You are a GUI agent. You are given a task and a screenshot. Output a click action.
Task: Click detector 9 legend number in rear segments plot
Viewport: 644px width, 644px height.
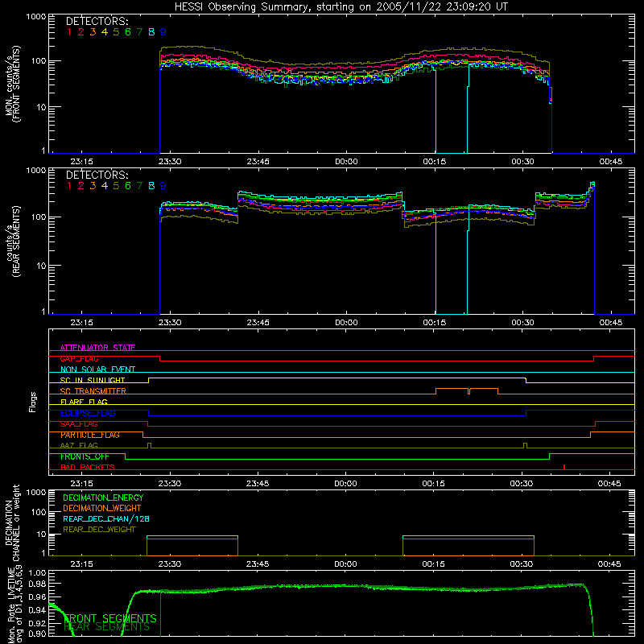(x=163, y=186)
